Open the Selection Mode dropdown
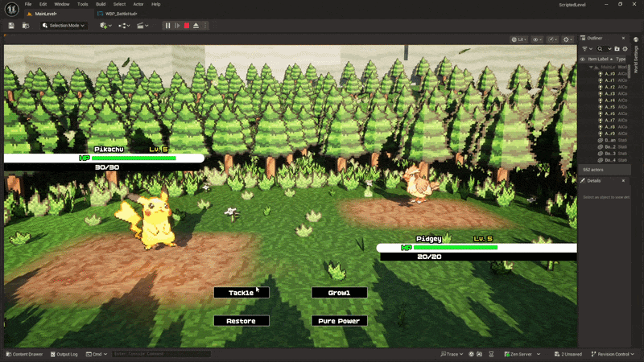 coord(64,26)
